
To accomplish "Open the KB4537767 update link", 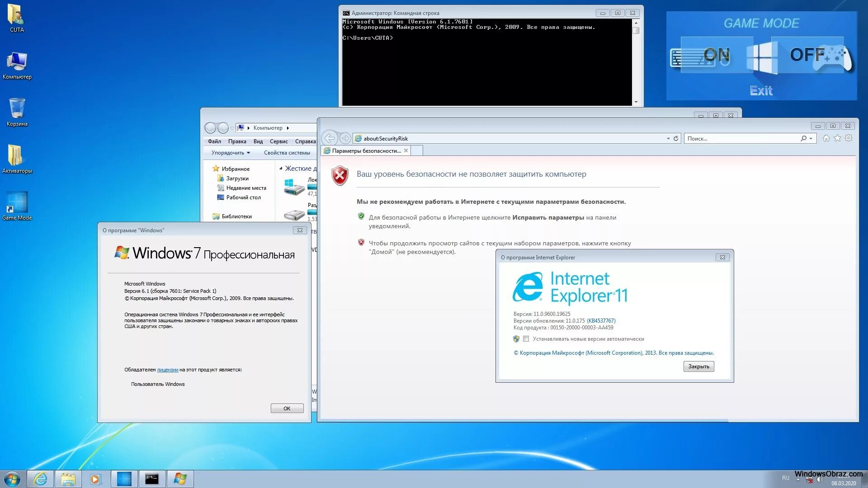I will coord(601,321).
